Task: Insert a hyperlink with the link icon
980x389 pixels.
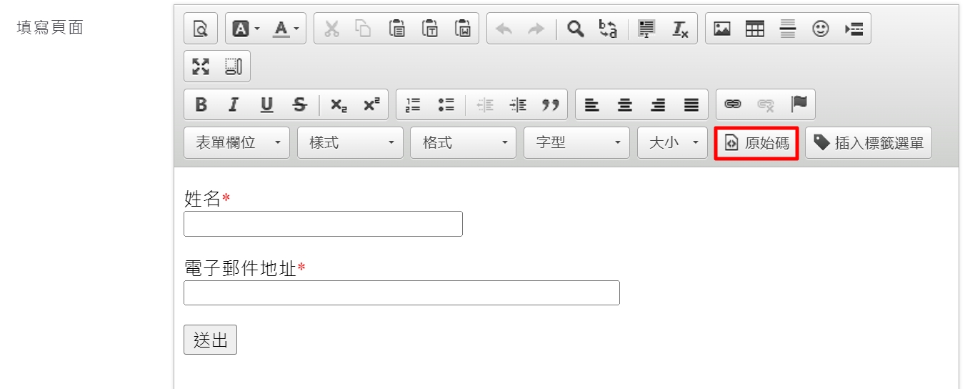Action: [733, 105]
